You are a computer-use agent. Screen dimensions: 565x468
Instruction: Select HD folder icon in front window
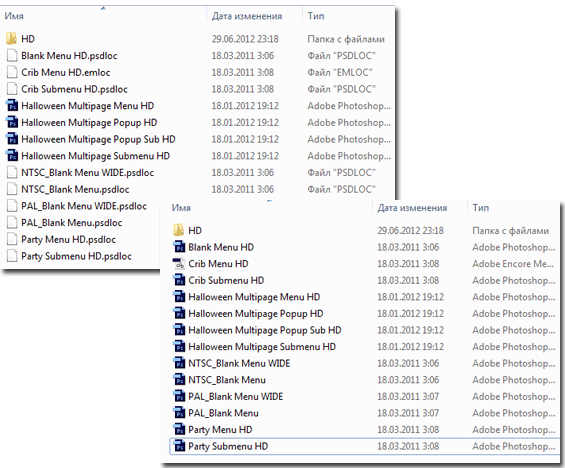179,230
